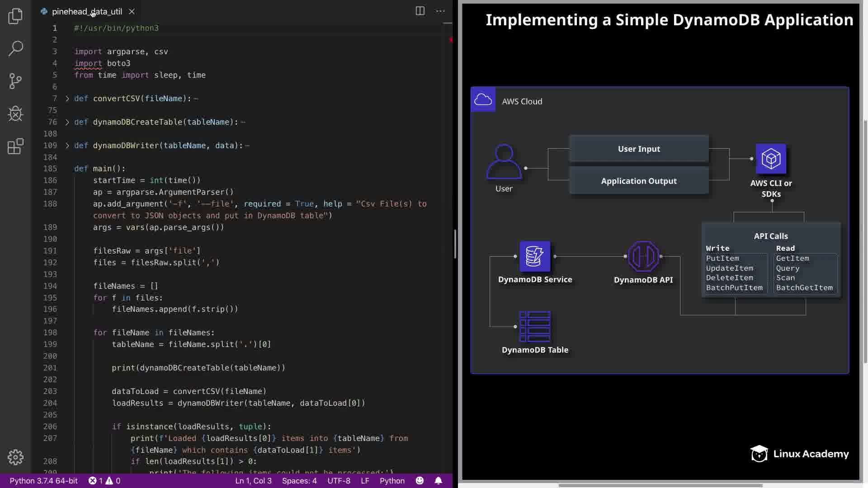The image size is (868, 488).
Task: Open the Extensions view
Action: (x=15, y=146)
